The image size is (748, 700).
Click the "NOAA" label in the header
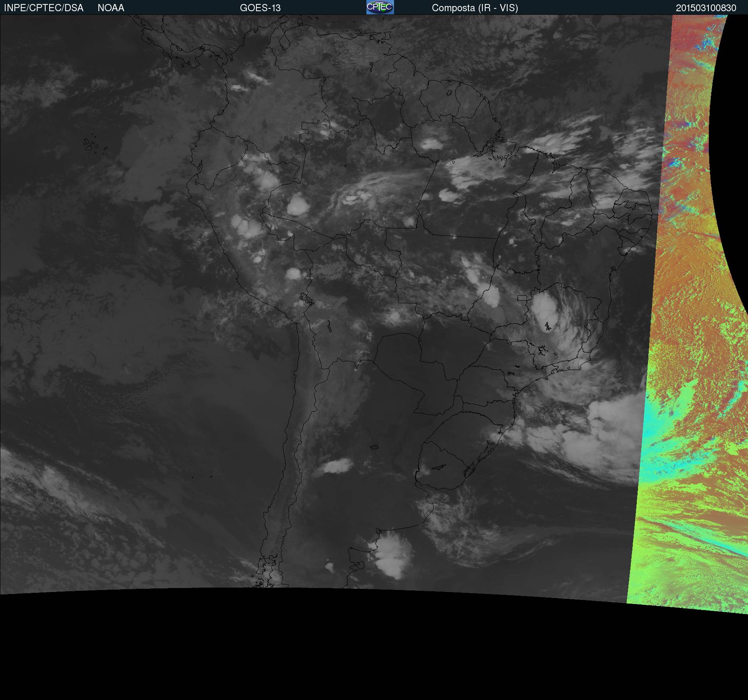pyautogui.click(x=111, y=8)
